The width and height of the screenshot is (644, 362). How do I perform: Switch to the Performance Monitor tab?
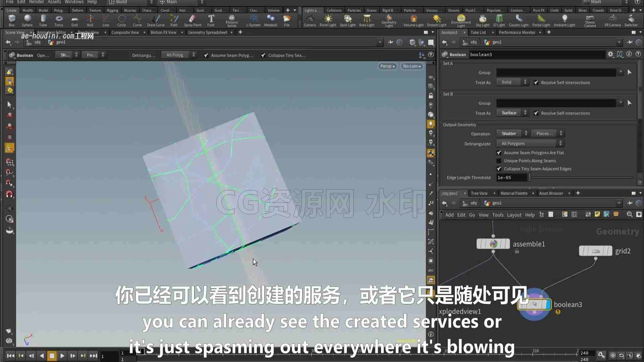click(x=517, y=33)
